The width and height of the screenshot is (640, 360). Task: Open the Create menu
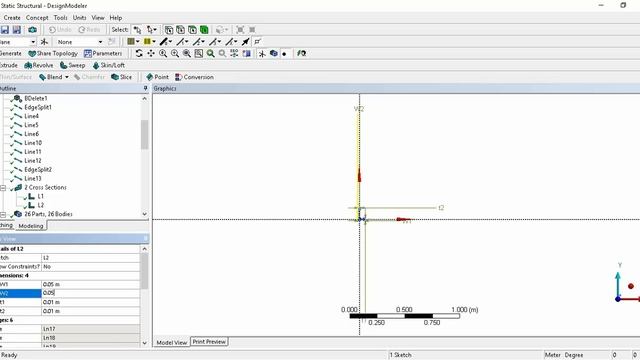tap(12, 18)
